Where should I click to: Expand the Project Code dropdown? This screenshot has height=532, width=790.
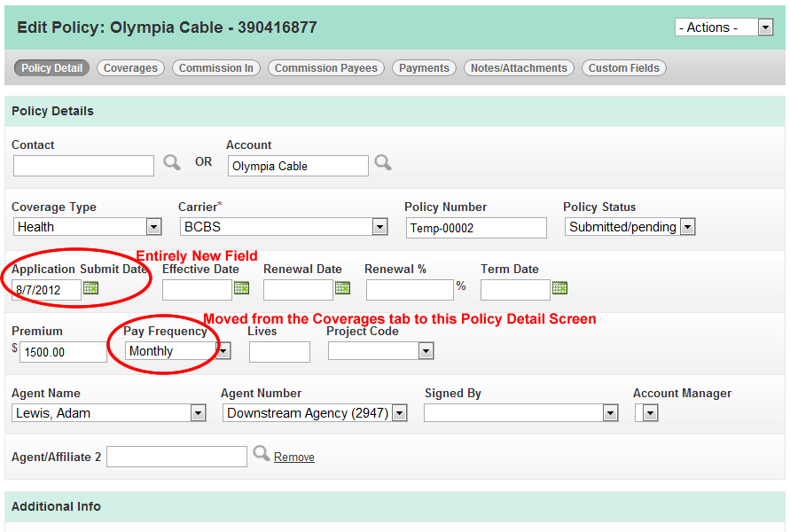click(x=380, y=350)
